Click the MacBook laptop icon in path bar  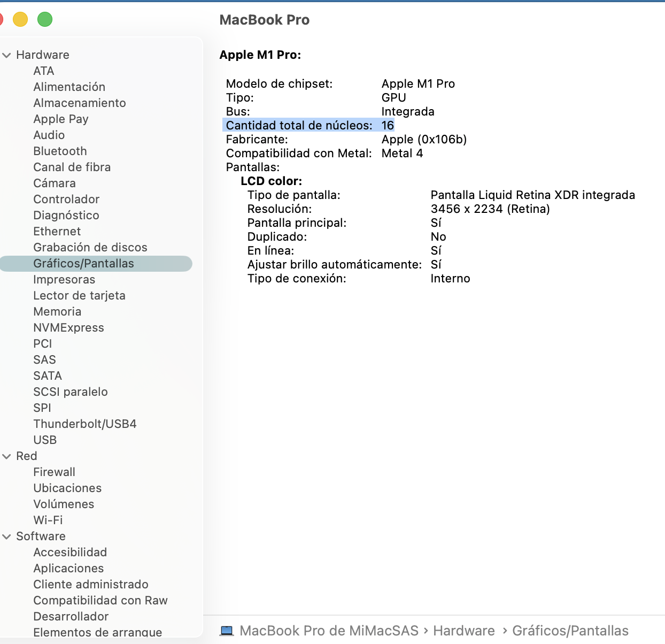227,631
